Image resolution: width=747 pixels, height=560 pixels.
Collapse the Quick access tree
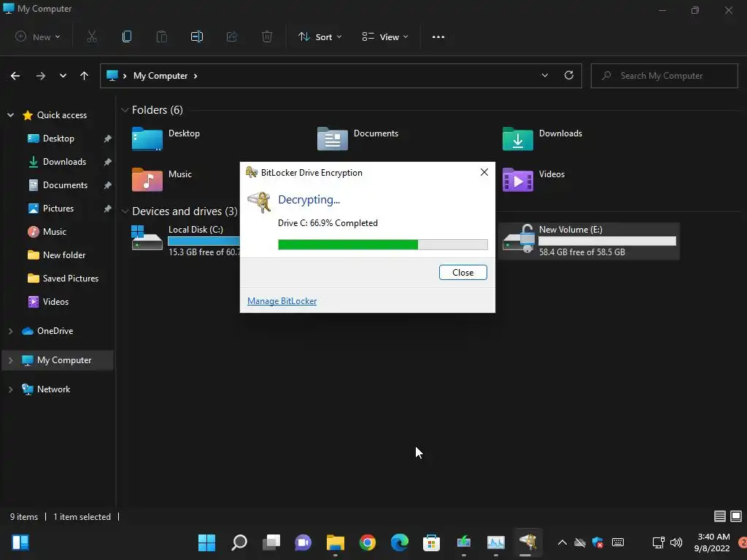(x=10, y=115)
